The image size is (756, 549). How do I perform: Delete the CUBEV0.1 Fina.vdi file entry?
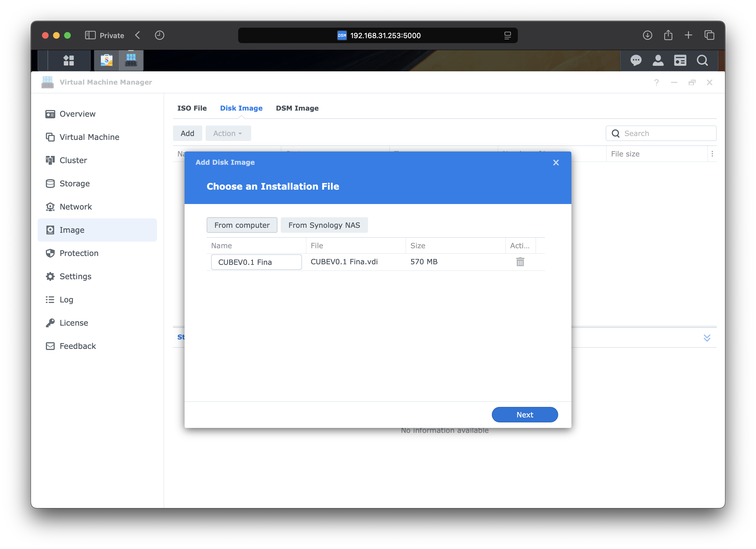pyautogui.click(x=520, y=262)
